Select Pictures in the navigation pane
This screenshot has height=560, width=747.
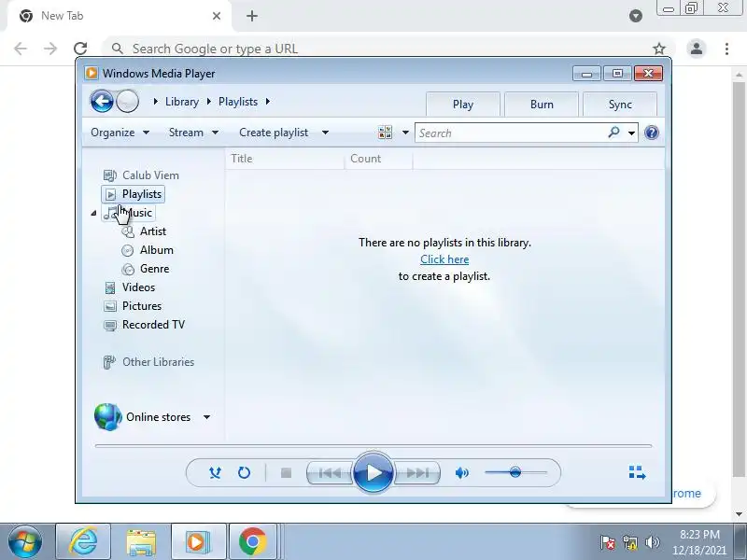click(133, 306)
